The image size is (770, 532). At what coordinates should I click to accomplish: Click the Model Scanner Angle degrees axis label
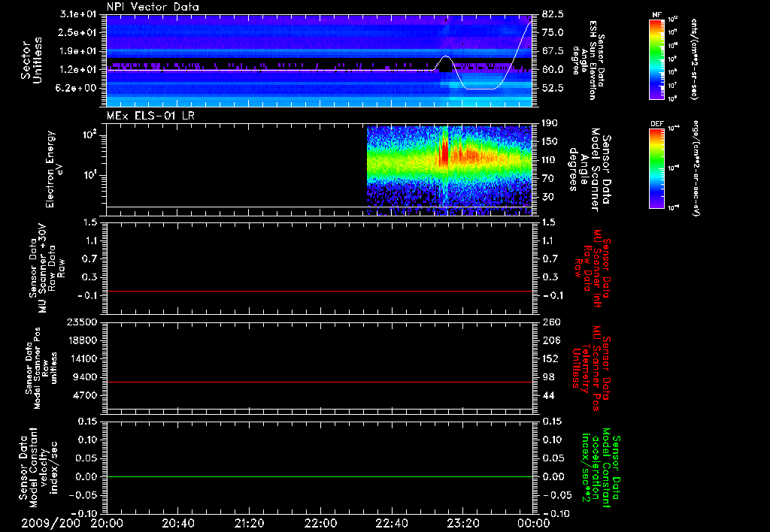[590, 169]
